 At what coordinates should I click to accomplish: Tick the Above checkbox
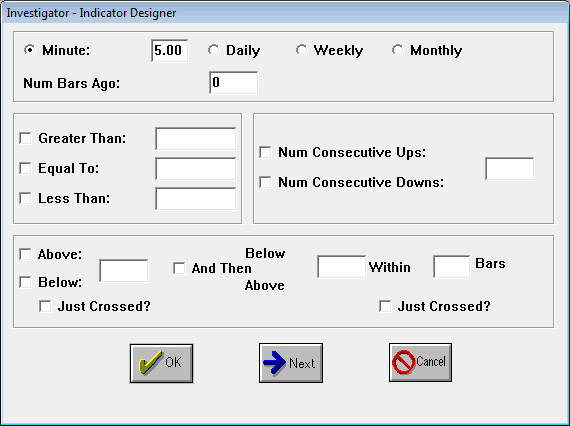click(25, 254)
